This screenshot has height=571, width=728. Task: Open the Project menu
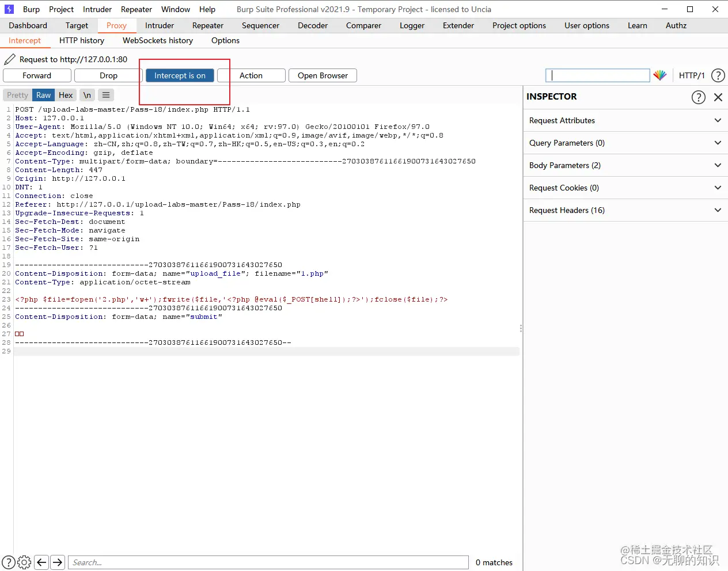[61, 9]
